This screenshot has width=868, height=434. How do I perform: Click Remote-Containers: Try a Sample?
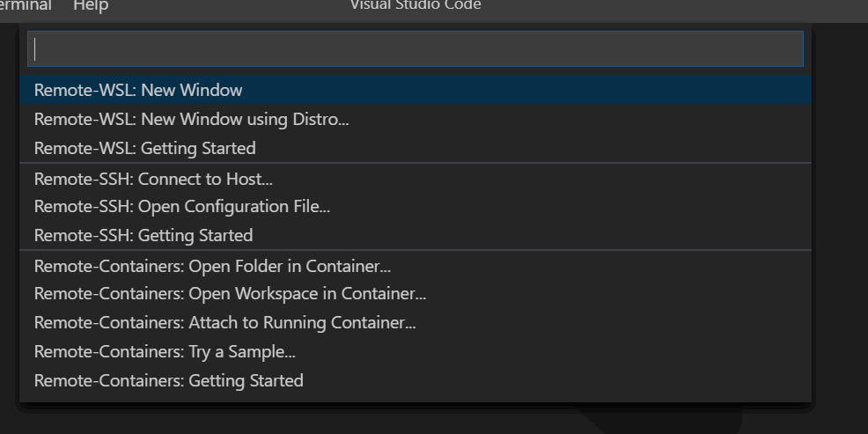(x=165, y=351)
